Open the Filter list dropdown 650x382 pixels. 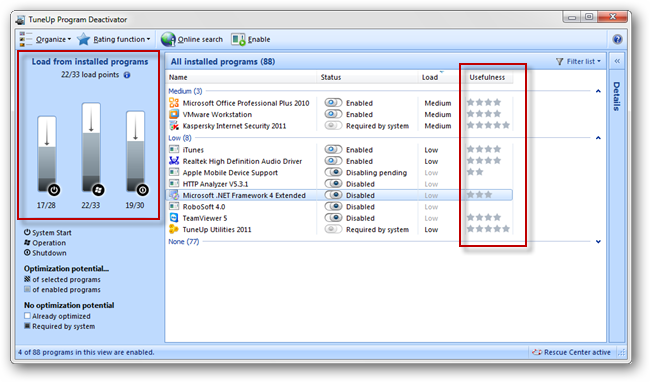coord(578,61)
